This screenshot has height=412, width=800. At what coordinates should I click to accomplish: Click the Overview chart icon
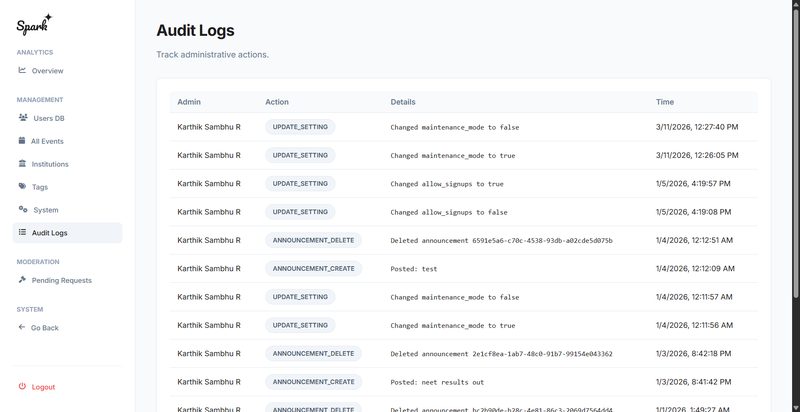click(x=22, y=71)
